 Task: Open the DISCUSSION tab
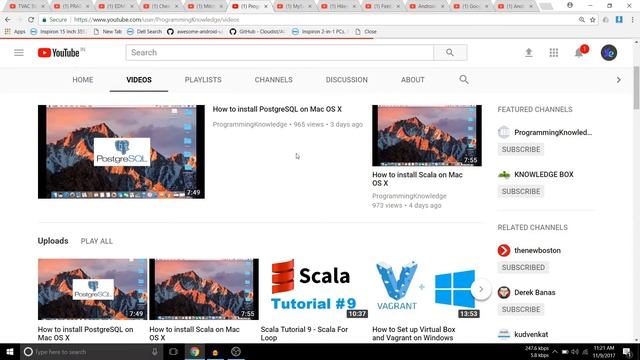point(347,80)
